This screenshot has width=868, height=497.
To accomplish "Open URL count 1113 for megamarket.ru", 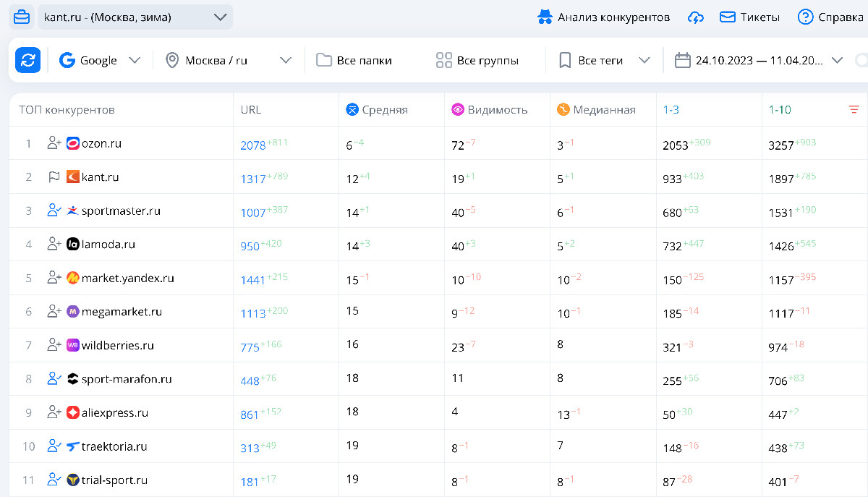I will (x=253, y=313).
